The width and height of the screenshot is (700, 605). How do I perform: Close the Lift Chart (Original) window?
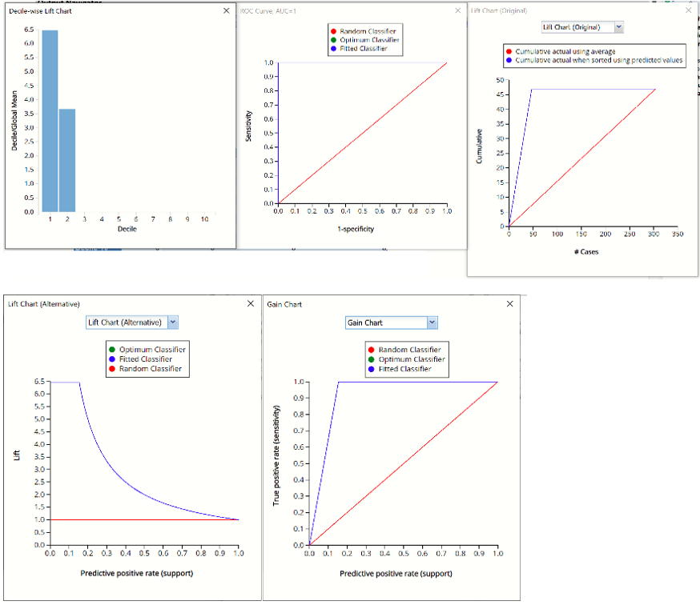coord(688,10)
